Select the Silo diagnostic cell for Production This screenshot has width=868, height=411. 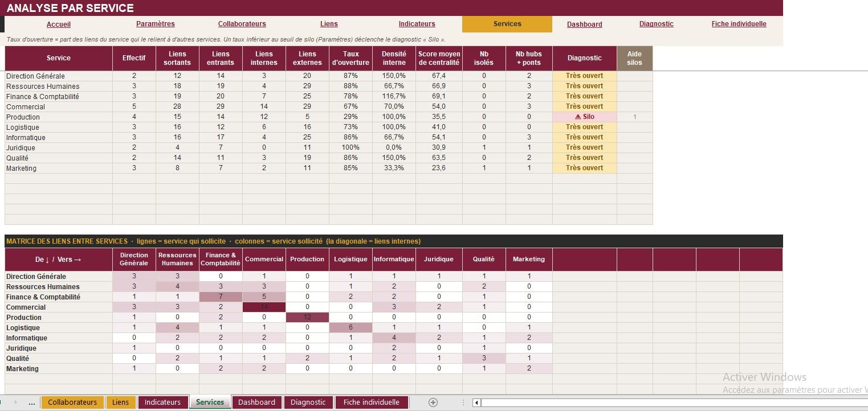tap(585, 117)
